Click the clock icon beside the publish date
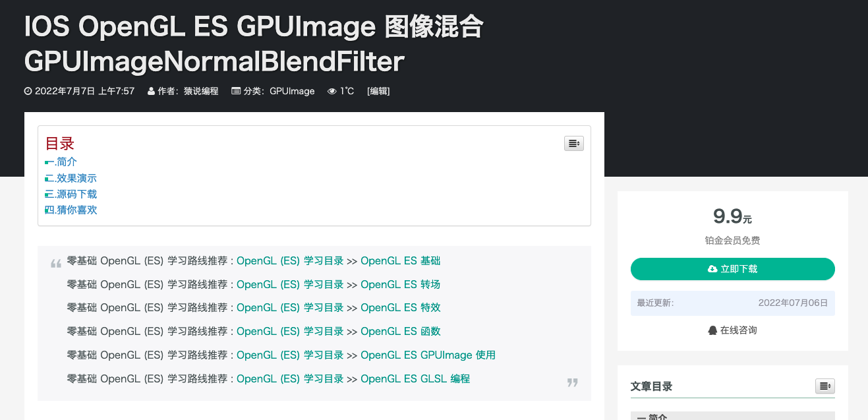868x420 pixels. [x=27, y=91]
